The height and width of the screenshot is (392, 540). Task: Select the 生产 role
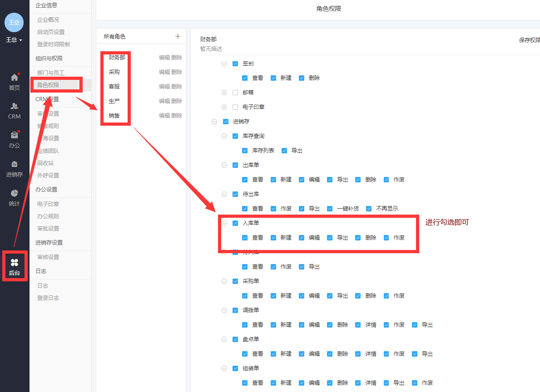coord(114,101)
